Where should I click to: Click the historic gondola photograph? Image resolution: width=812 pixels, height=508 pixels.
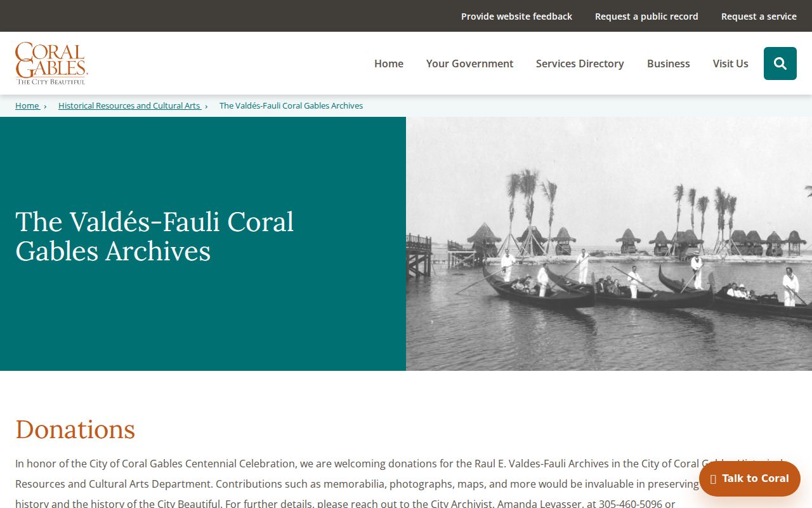609,244
